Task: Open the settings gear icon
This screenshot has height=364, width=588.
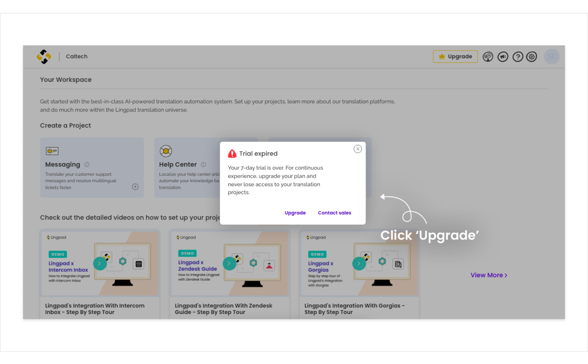Action: 532,57
